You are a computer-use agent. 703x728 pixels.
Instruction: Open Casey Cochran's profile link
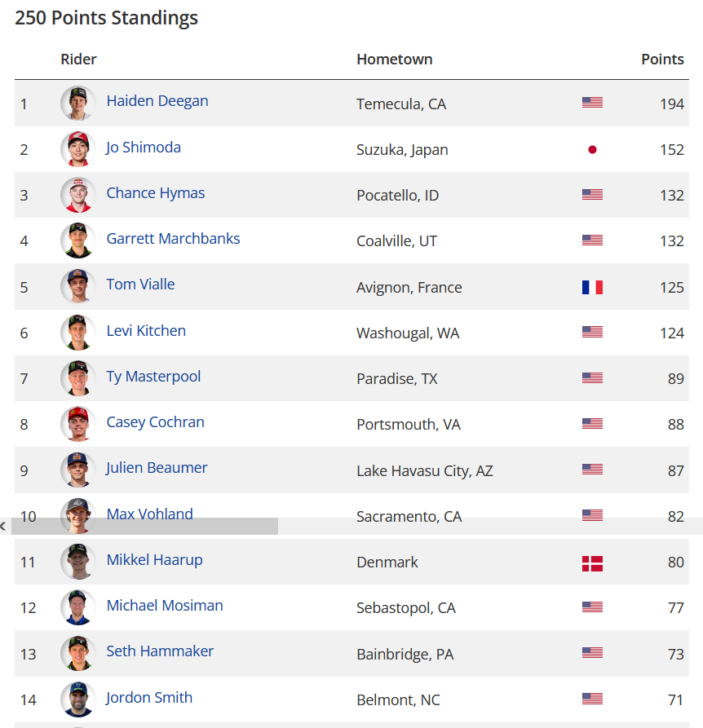[156, 422]
